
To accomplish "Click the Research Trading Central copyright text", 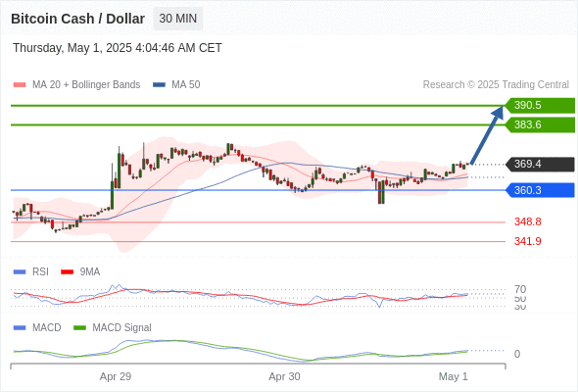I will (x=496, y=85).
